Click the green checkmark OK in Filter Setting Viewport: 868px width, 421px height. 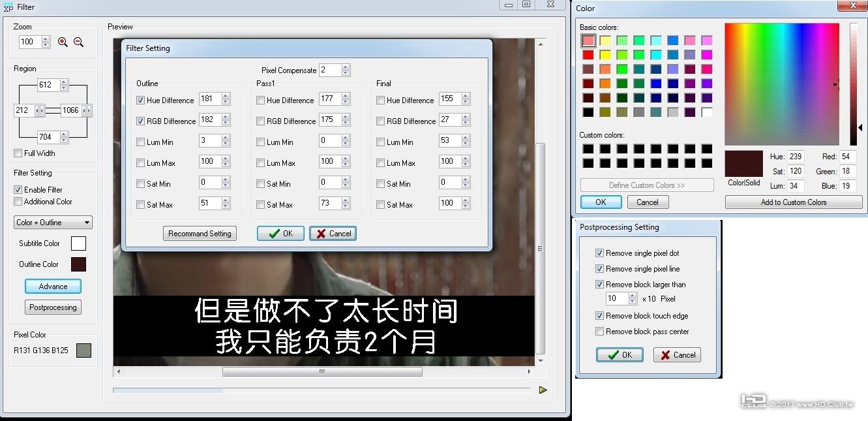coord(280,233)
